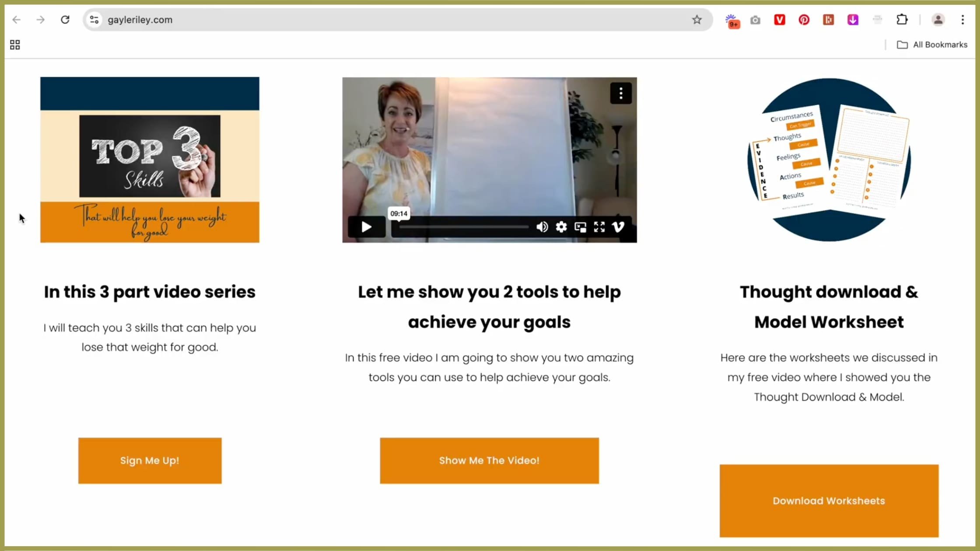This screenshot has width=980, height=551.
Task: Open the Pinterest extension
Action: (x=804, y=20)
